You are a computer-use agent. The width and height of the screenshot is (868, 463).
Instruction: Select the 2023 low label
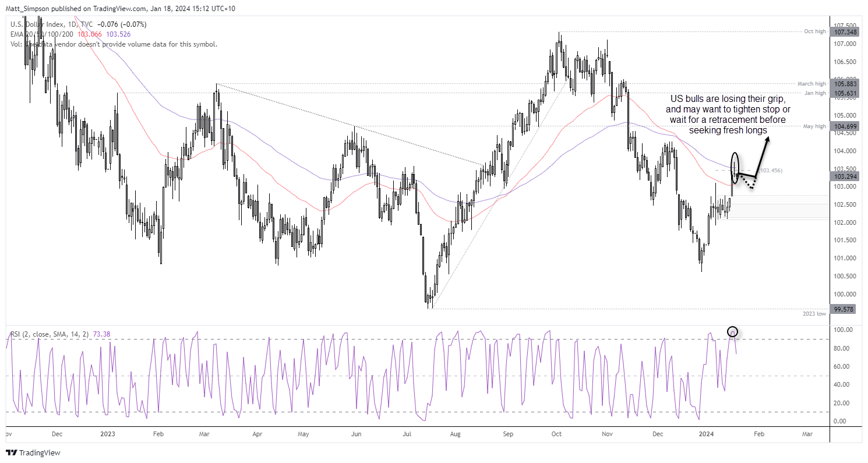coord(814,314)
